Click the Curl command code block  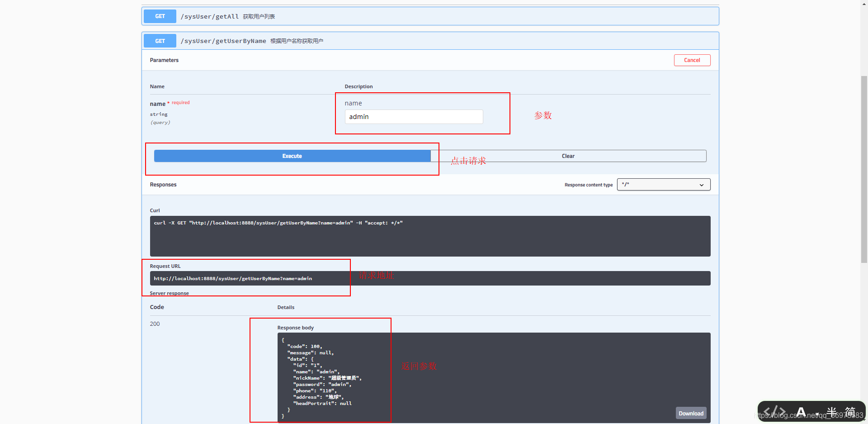point(429,236)
